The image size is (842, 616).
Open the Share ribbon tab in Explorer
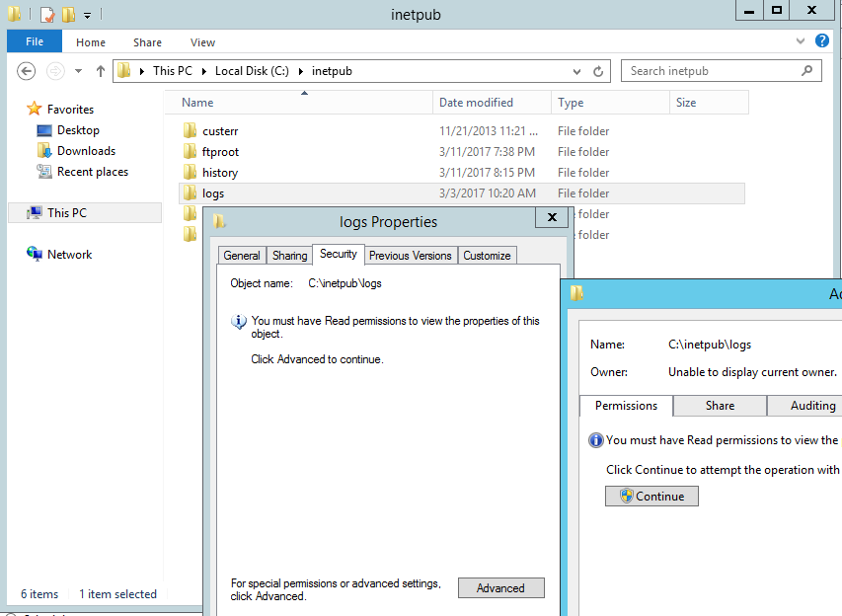[x=147, y=42]
